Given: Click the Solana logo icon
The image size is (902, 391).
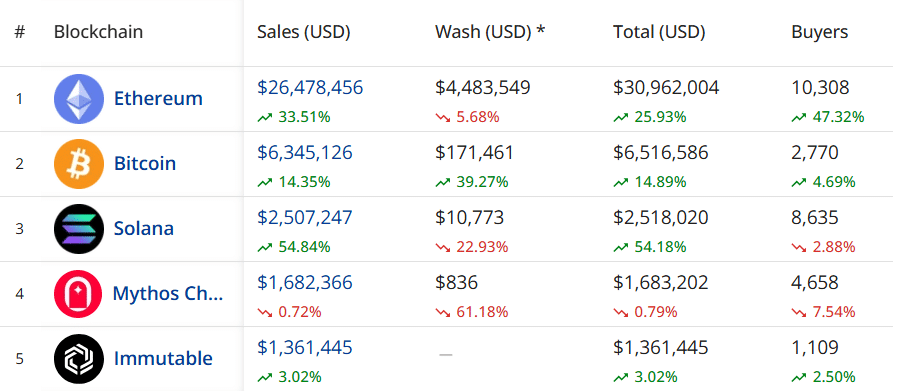Looking at the screenshot, I should 79,229.
